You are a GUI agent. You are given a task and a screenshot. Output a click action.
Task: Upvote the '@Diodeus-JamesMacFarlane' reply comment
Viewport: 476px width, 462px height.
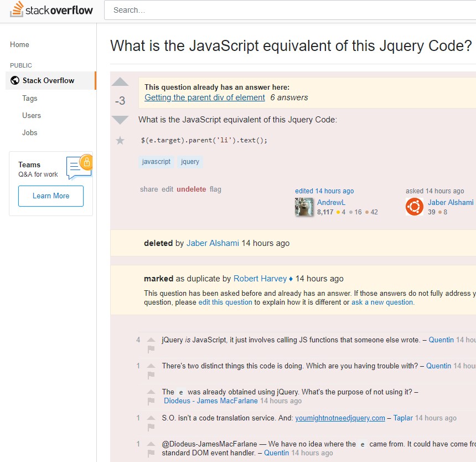(151, 444)
